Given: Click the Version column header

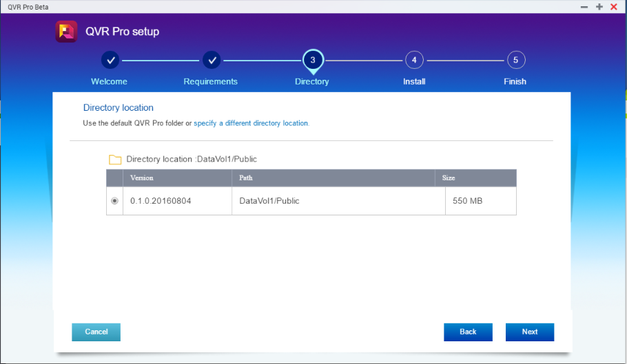Looking at the screenshot, I should [x=178, y=178].
